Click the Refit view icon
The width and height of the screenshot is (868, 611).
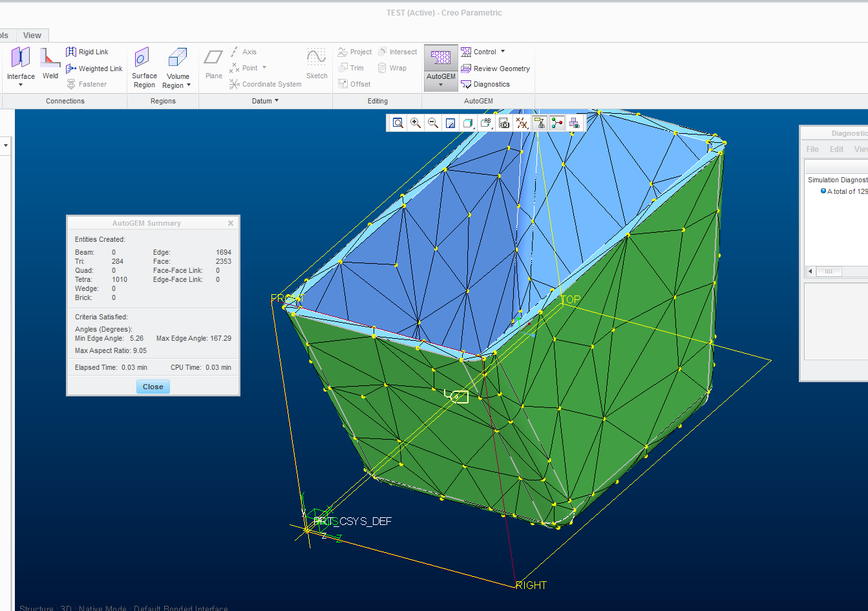398,123
